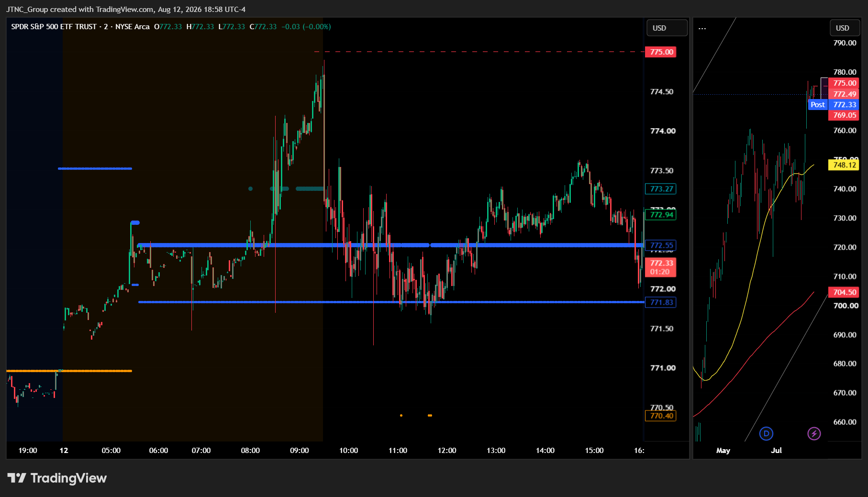The height and width of the screenshot is (497, 868).
Task: Click the green 772.94 price label
Action: 661,215
